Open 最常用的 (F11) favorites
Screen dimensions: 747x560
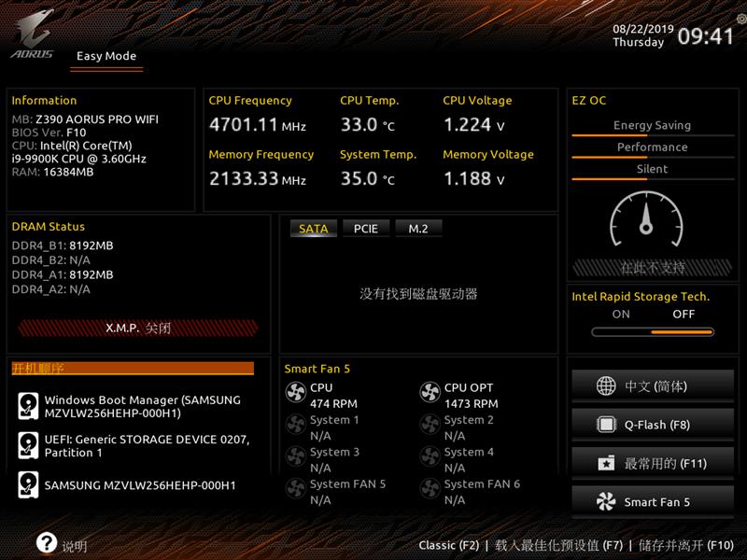click(x=653, y=463)
